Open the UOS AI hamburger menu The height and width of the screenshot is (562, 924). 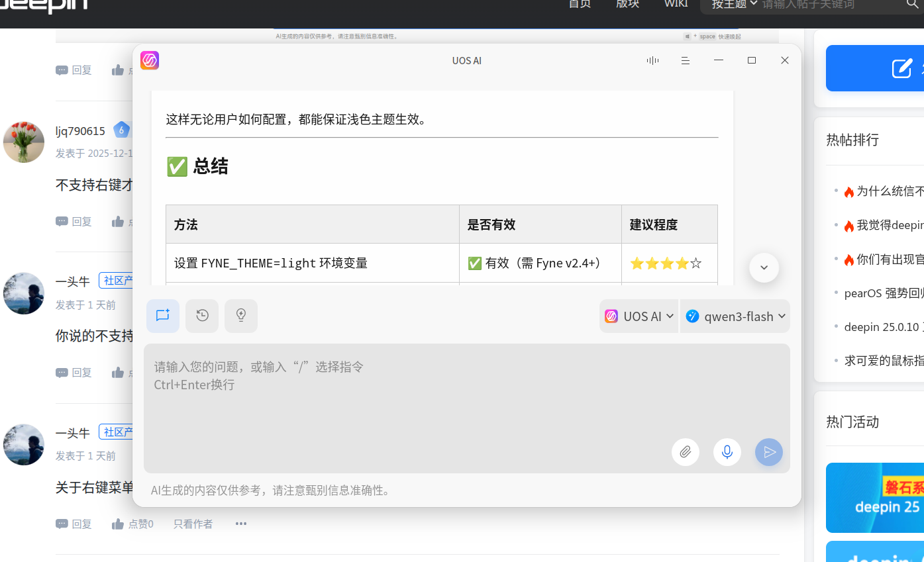(x=686, y=60)
